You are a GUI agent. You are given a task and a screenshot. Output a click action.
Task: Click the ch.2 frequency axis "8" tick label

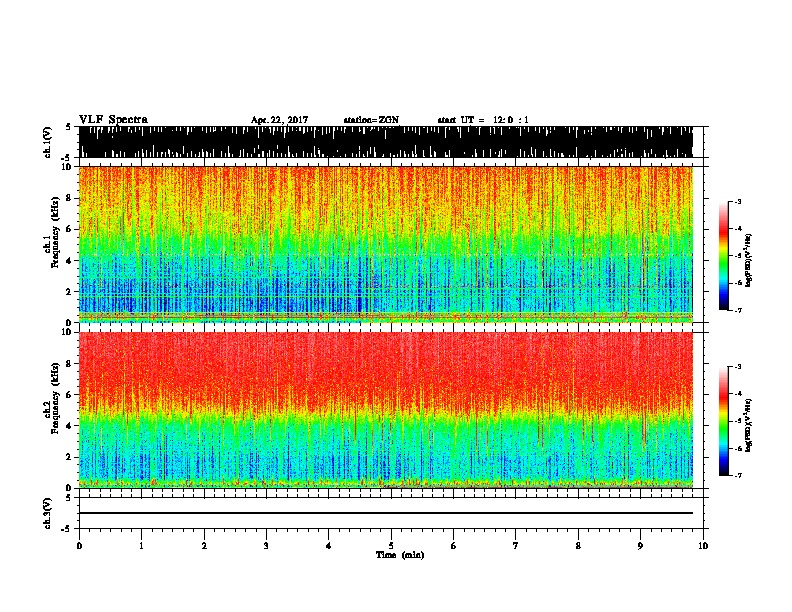click(70, 364)
